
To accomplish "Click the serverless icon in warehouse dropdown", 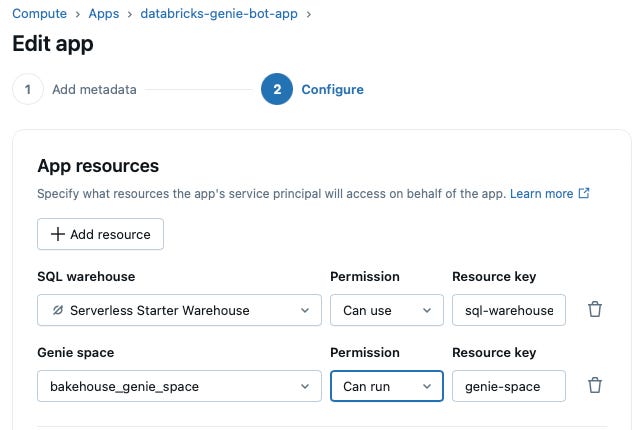I will [58, 310].
